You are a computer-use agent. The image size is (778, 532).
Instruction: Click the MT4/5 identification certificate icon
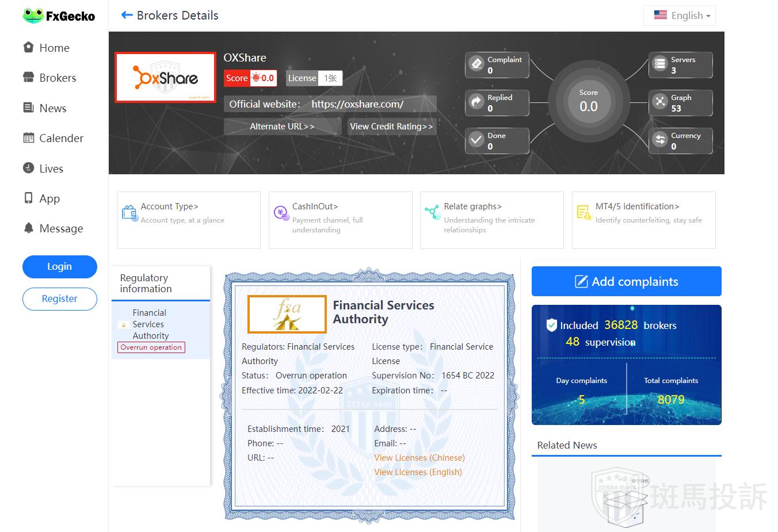(583, 213)
